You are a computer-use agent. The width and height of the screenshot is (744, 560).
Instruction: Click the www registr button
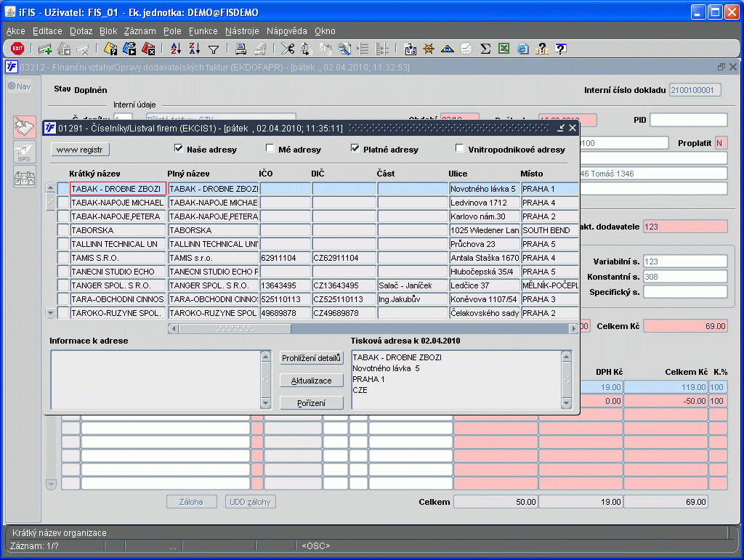point(81,150)
